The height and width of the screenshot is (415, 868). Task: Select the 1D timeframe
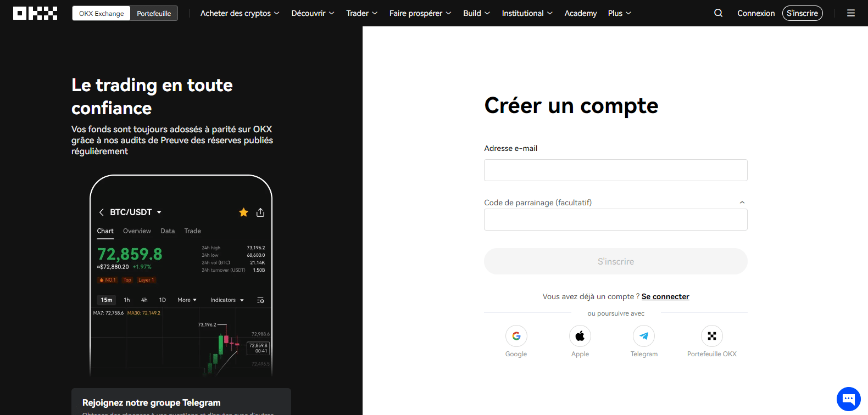pyautogui.click(x=163, y=300)
